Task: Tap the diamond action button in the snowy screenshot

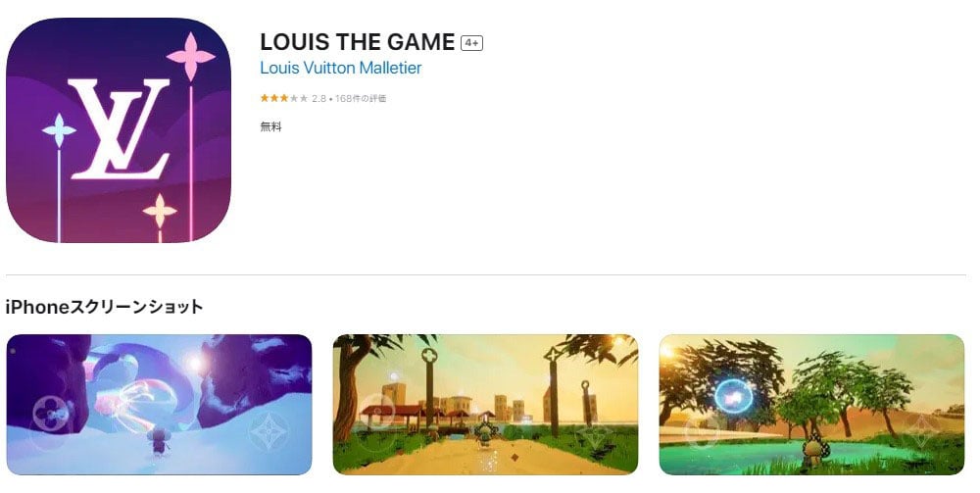Action: point(269,432)
